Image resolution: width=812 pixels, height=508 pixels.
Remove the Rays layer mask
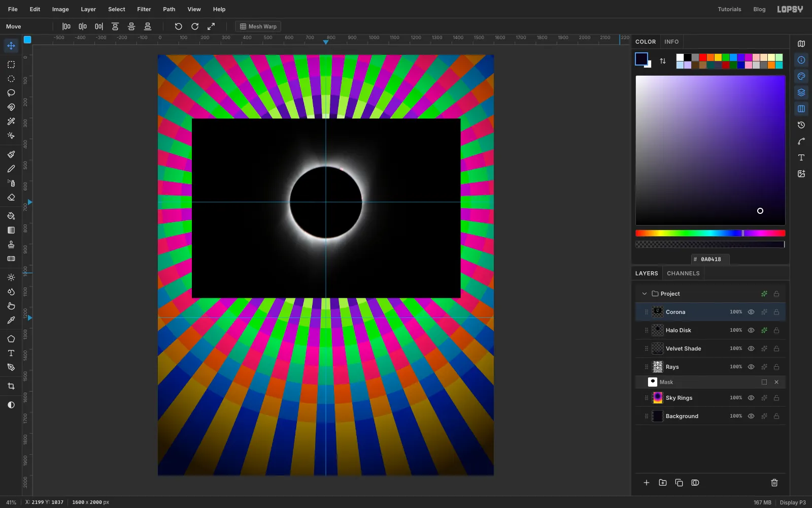pos(776,382)
